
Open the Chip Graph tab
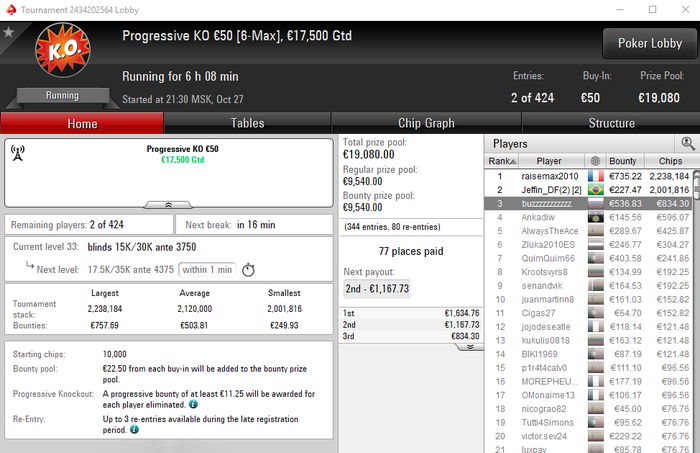[426, 123]
